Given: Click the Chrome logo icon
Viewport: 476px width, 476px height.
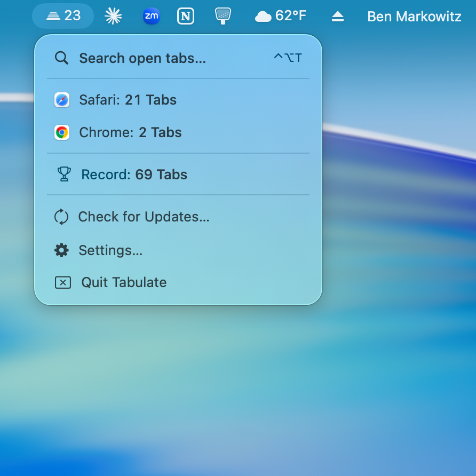Looking at the screenshot, I should [62, 132].
